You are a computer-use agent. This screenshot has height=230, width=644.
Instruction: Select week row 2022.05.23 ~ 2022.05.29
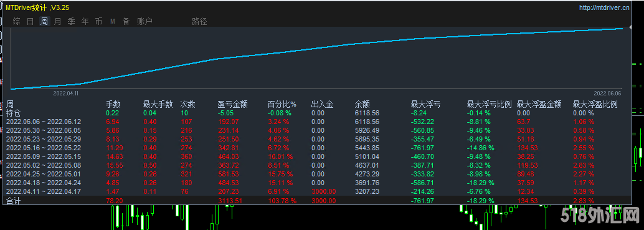click(x=44, y=138)
